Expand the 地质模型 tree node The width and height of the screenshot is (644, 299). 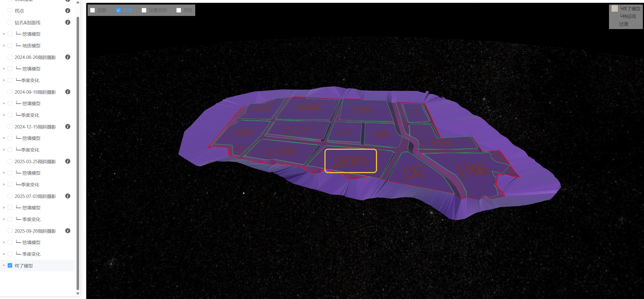[4, 46]
